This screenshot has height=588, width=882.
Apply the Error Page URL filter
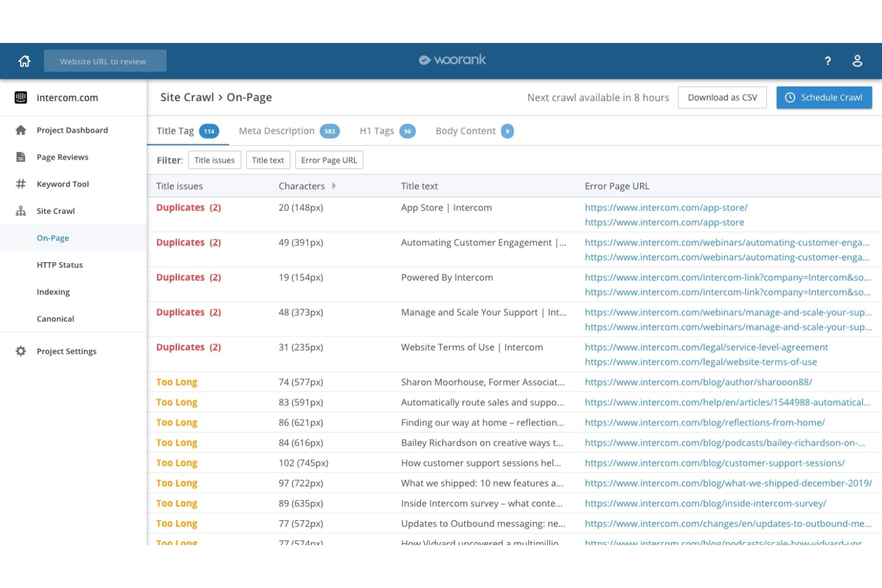[x=329, y=160]
